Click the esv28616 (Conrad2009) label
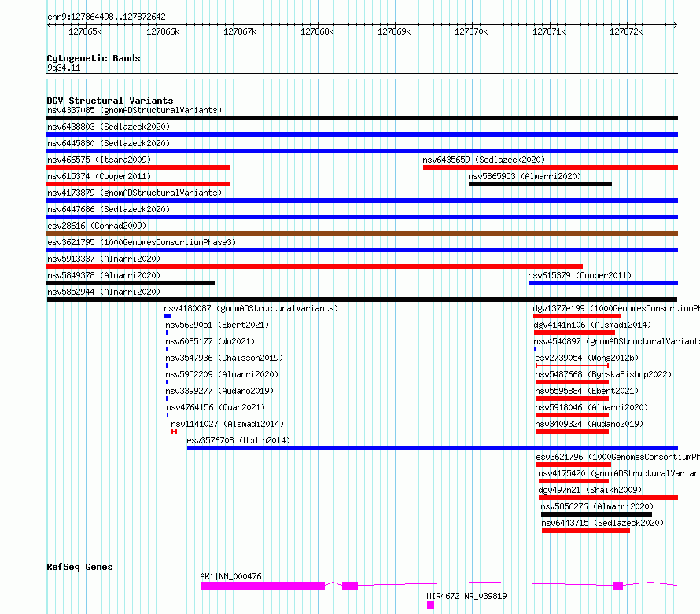 [97, 226]
